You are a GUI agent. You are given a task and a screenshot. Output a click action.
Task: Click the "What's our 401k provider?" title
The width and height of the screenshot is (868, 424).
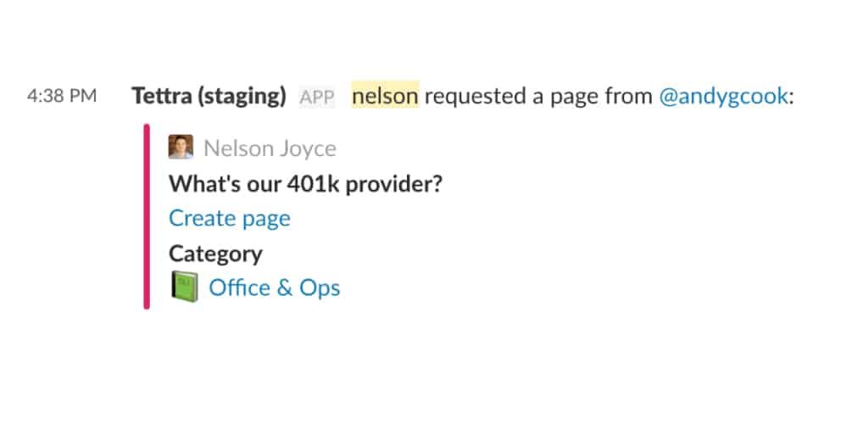pos(305,183)
